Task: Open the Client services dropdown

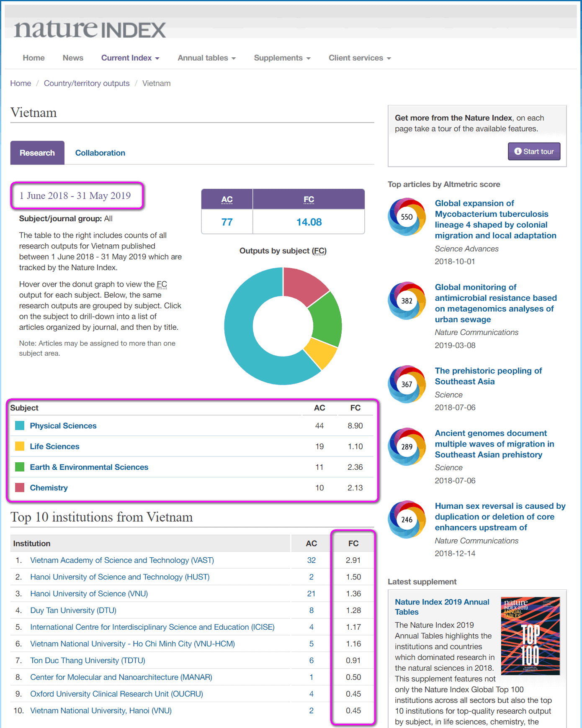Action: click(x=359, y=58)
